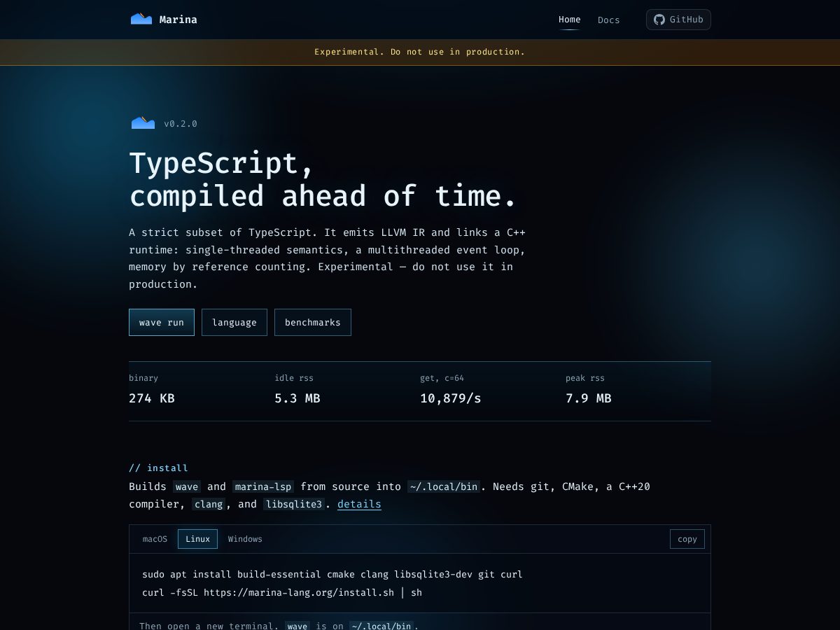Select the macOS install tab
This screenshot has width=840, height=630.
point(155,539)
